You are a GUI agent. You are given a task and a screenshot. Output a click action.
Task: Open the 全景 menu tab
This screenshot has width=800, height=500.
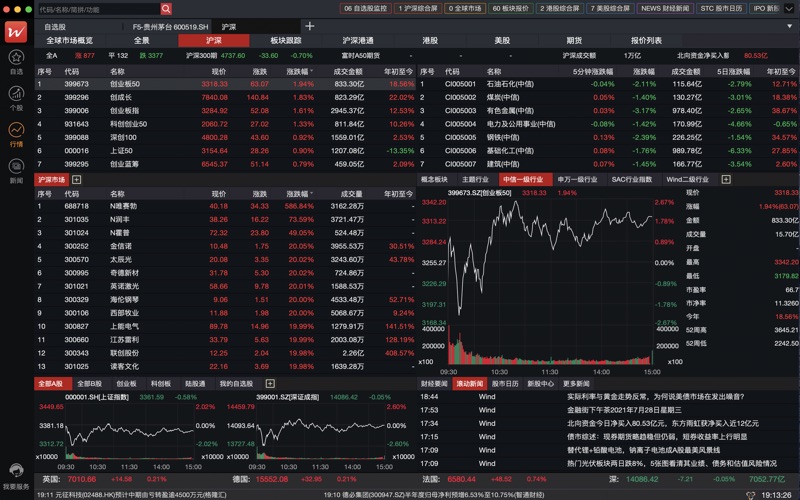point(141,40)
